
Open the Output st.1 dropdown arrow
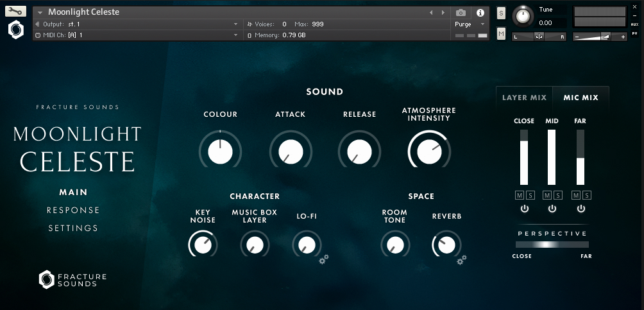point(236,24)
